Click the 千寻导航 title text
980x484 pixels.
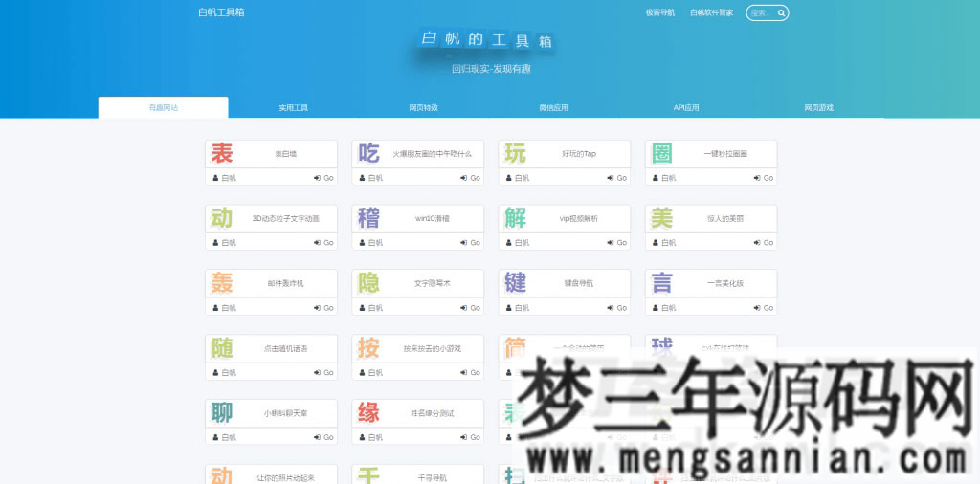(x=433, y=478)
